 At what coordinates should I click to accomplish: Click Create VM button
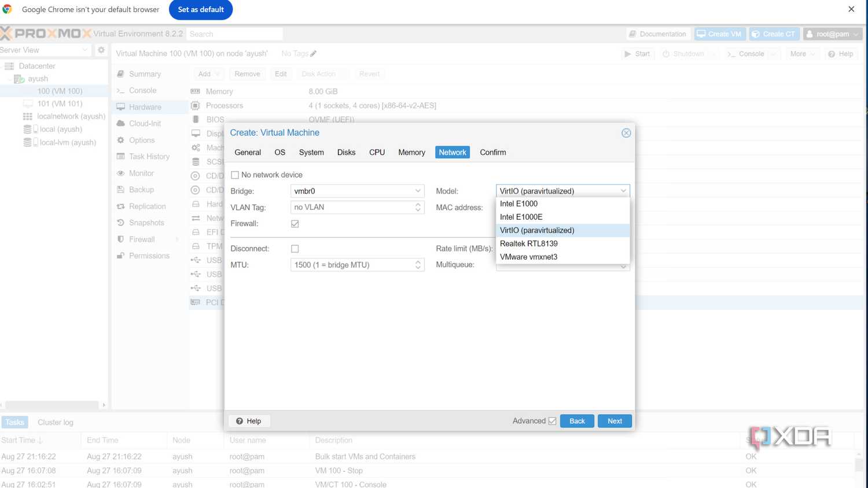719,34
